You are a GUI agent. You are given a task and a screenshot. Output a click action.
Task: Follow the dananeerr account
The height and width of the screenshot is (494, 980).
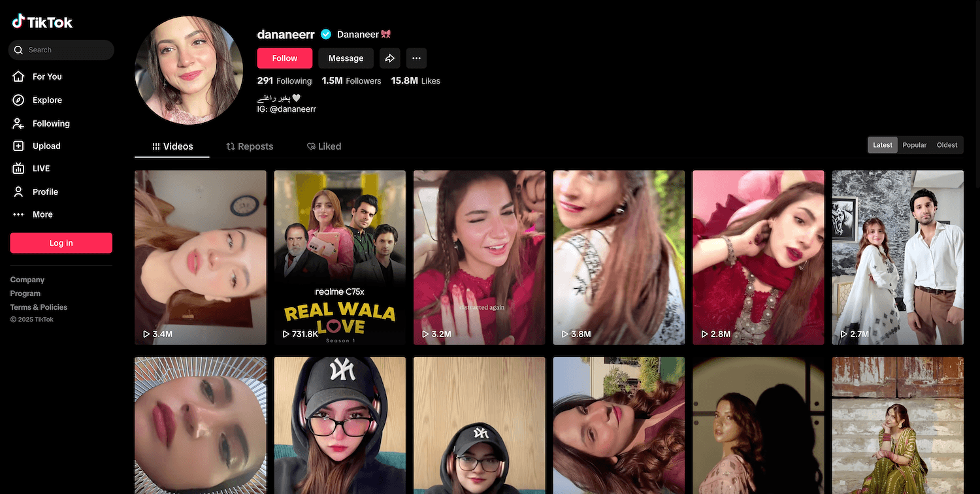pos(284,58)
